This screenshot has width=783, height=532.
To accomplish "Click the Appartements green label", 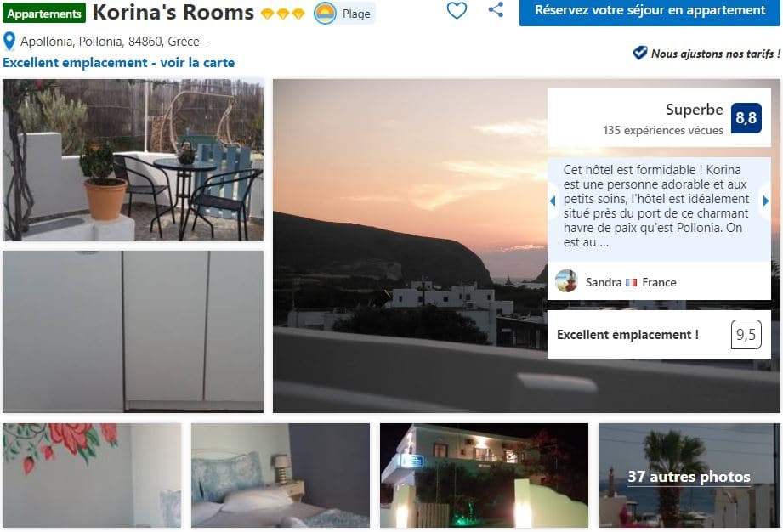I will pos(44,14).
